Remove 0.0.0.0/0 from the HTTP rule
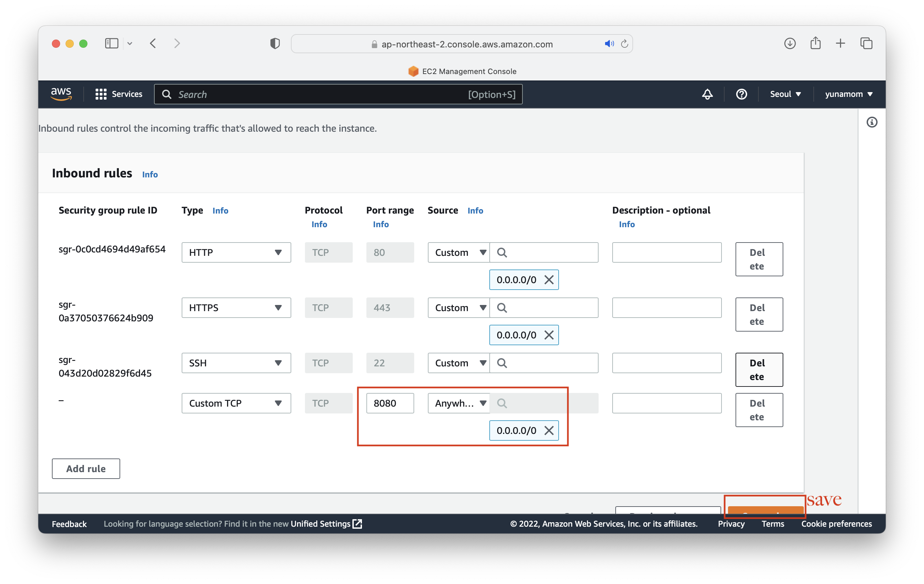This screenshot has height=584, width=924. [549, 280]
